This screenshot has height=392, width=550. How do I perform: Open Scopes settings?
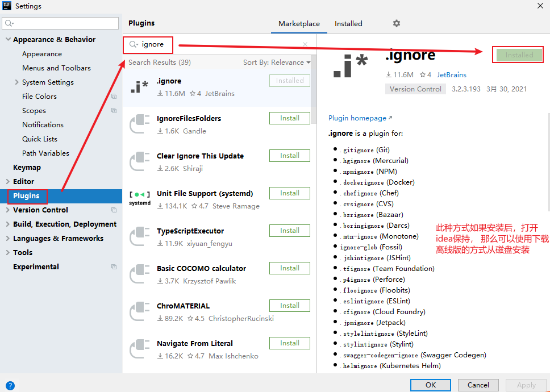[34, 110]
